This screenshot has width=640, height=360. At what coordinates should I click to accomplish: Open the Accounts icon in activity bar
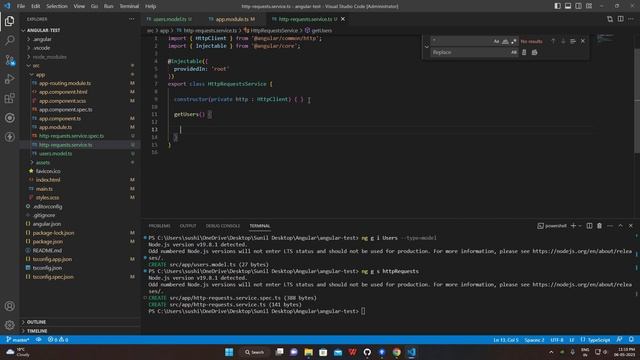[9, 306]
